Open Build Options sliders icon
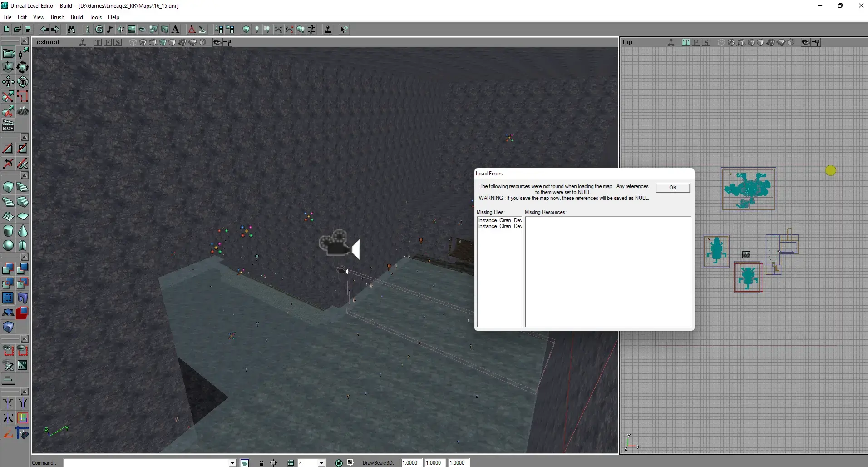This screenshot has width=868, height=467. pos(311,30)
